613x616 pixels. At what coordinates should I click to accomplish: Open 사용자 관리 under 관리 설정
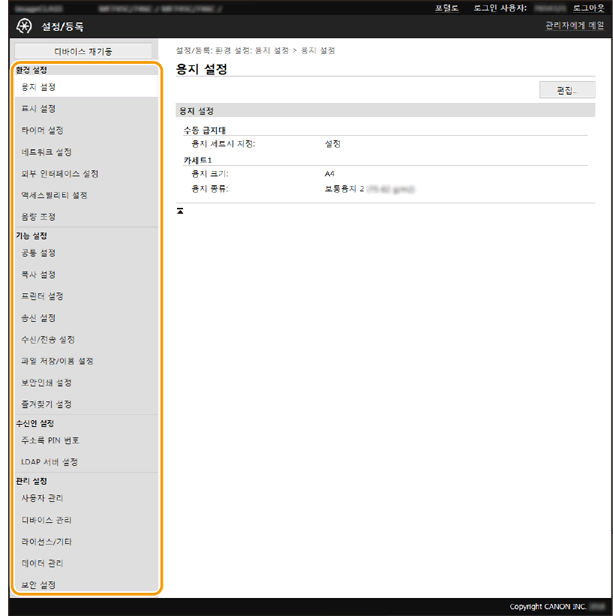(42, 498)
